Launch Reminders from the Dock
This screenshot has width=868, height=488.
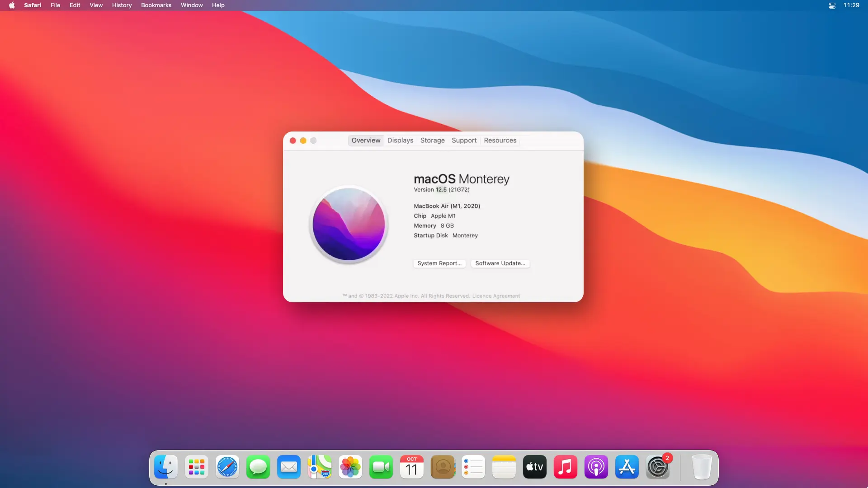point(473,467)
